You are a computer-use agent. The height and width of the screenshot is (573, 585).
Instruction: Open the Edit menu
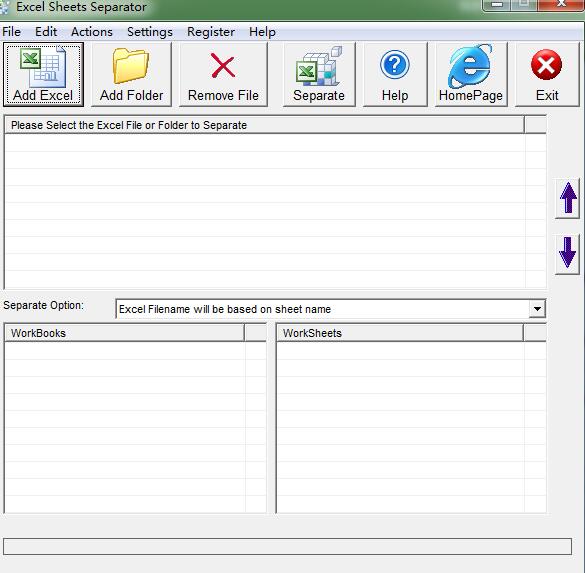click(x=46, y=32)
